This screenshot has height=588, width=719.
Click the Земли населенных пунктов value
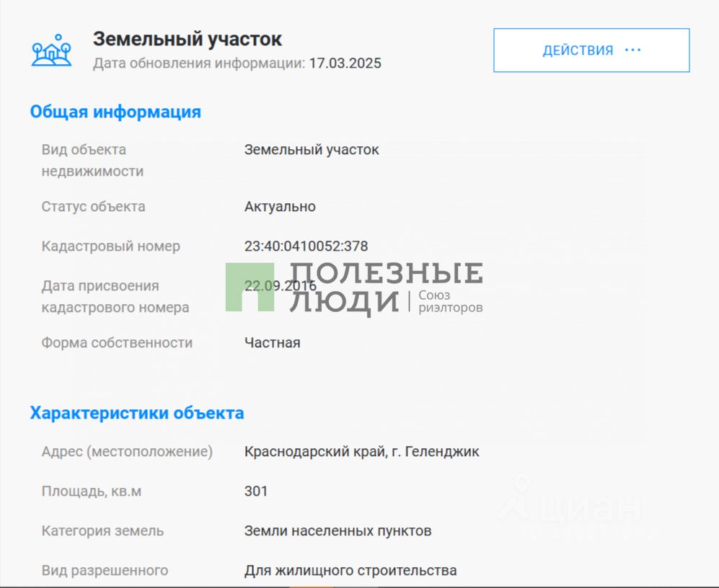coord(338,530)
